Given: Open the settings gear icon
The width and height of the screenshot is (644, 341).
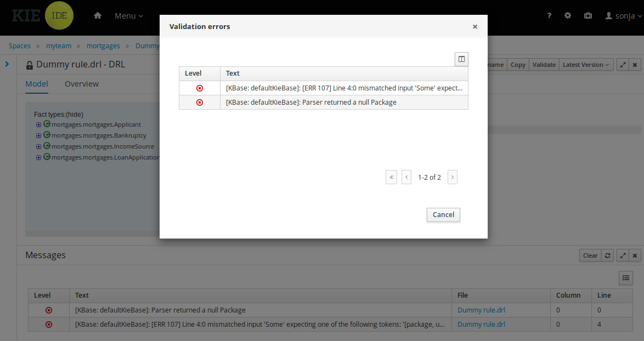Looking at the screenshot, I should click(x=568, y=16).
